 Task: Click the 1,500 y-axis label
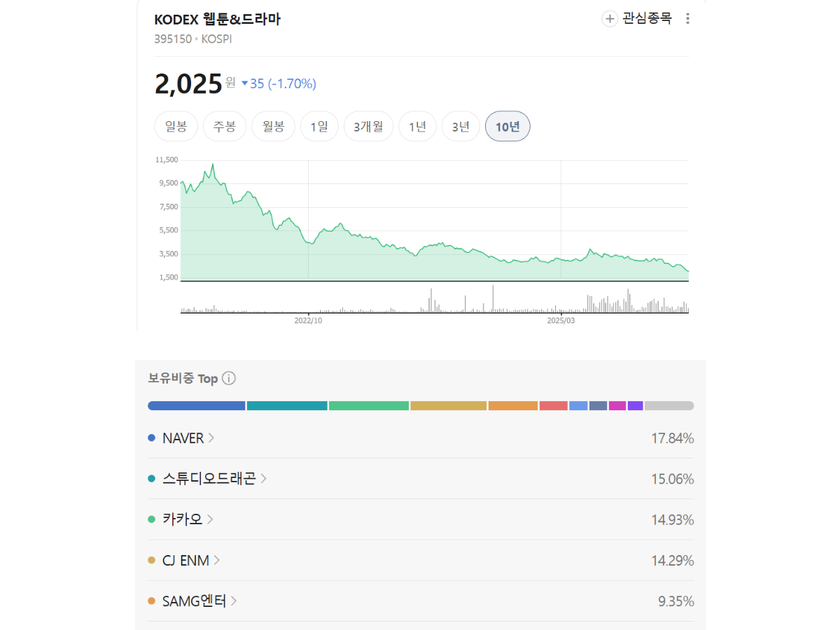pyautogui.click(x=169, y=277)
